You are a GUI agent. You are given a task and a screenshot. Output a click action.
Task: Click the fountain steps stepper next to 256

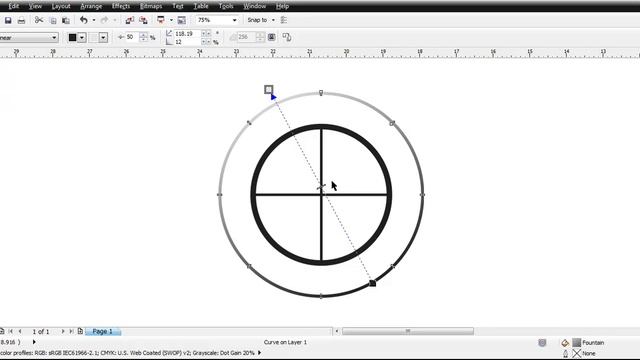(x=260, y=37)
